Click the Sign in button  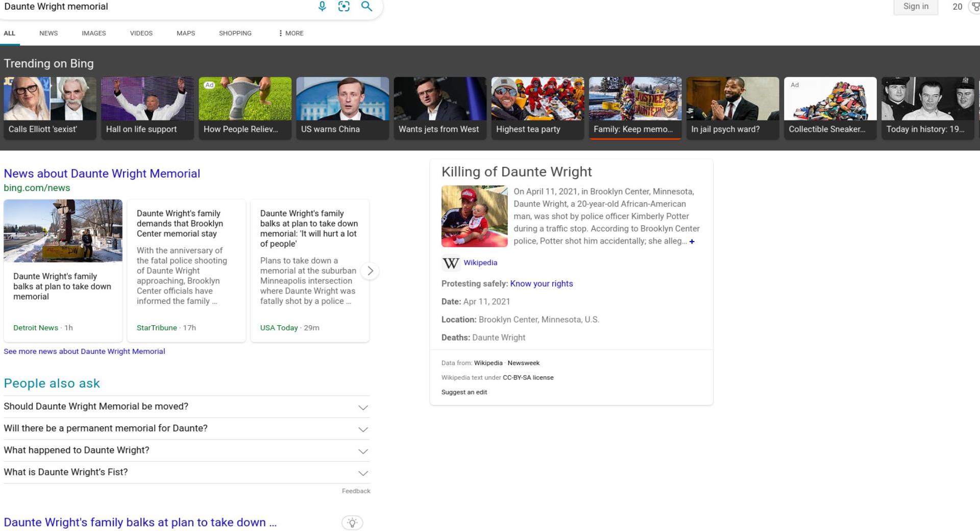916,7
